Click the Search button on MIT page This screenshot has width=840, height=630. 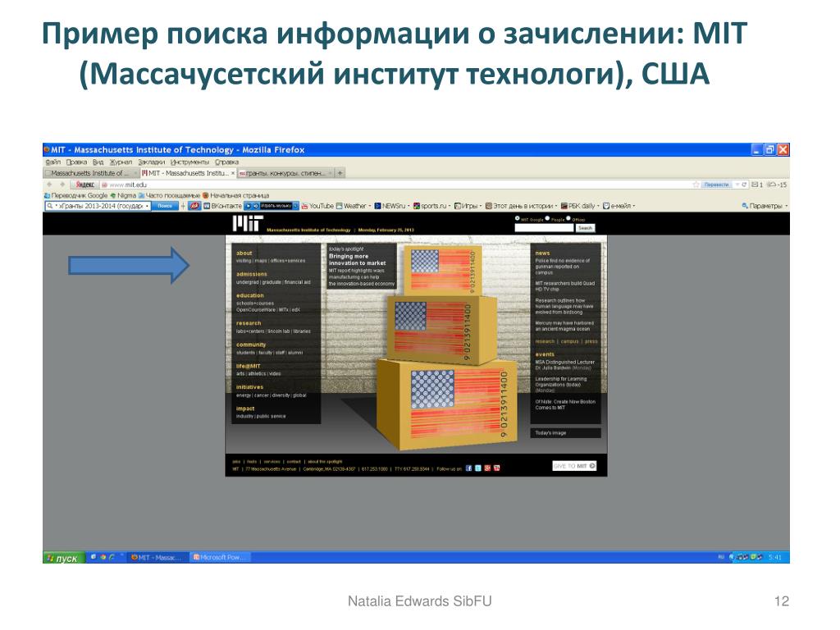point(585,228)
